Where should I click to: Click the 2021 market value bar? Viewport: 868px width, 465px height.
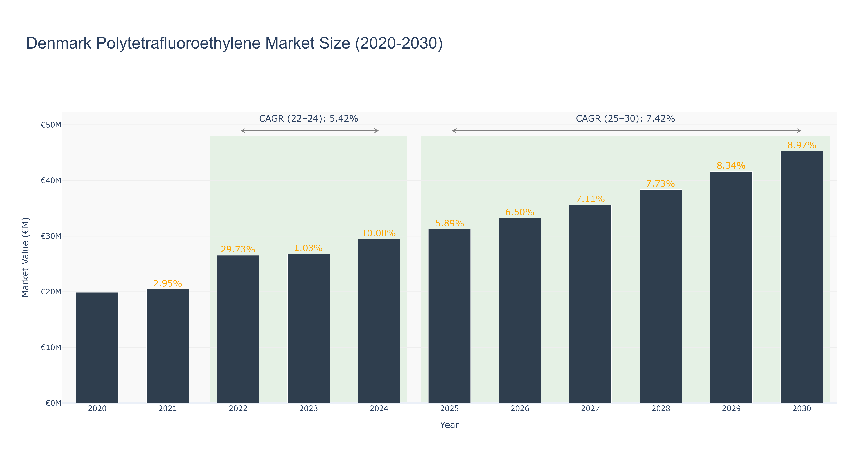pyautogui.click(x=167, y=346)
